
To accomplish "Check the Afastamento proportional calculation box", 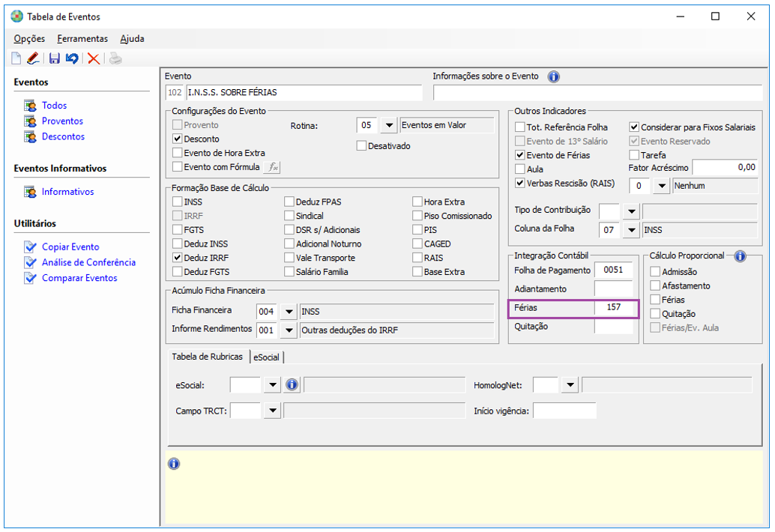I will 655,285.
